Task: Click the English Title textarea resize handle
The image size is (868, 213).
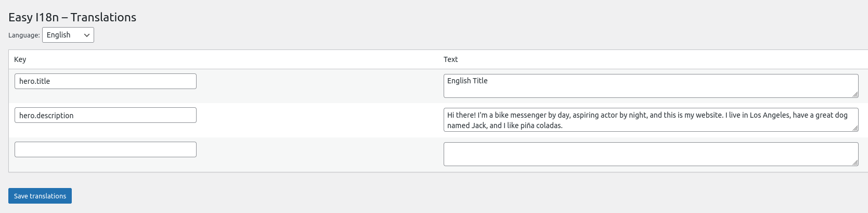Action: click(x=855, y=94)
